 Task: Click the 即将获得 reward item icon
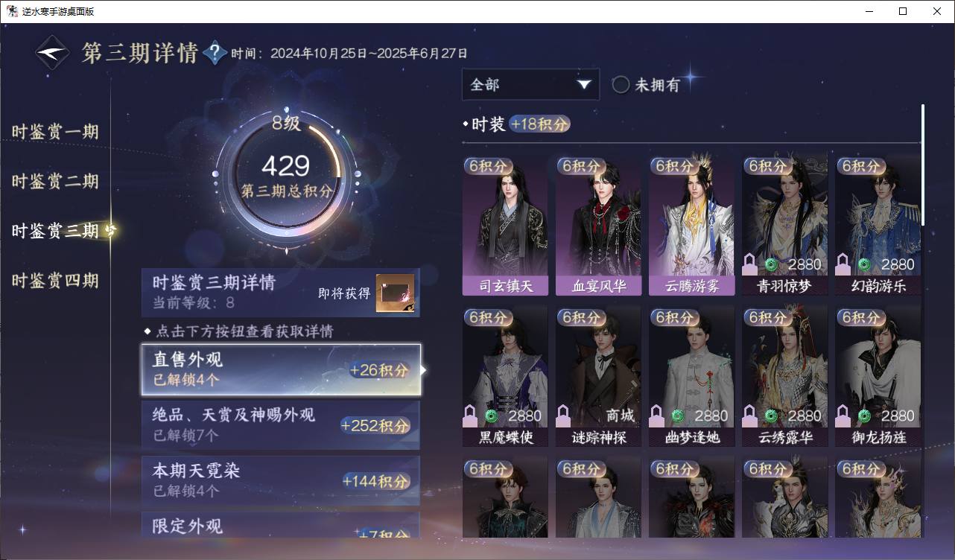395,293
